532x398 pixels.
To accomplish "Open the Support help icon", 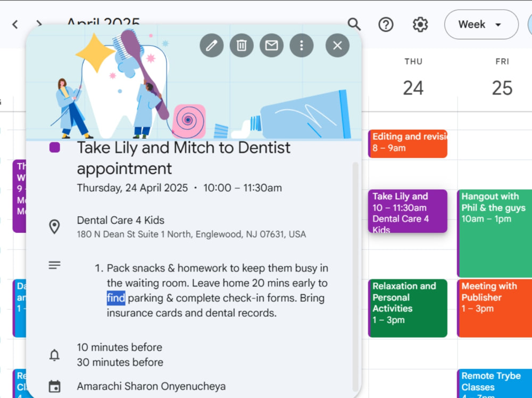I will tap(386, 24).
